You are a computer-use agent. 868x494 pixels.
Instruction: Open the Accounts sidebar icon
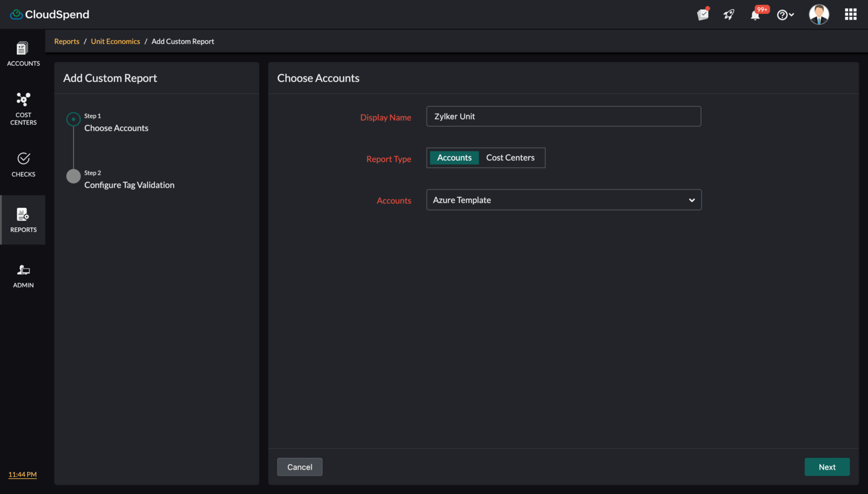click(23, 54)
